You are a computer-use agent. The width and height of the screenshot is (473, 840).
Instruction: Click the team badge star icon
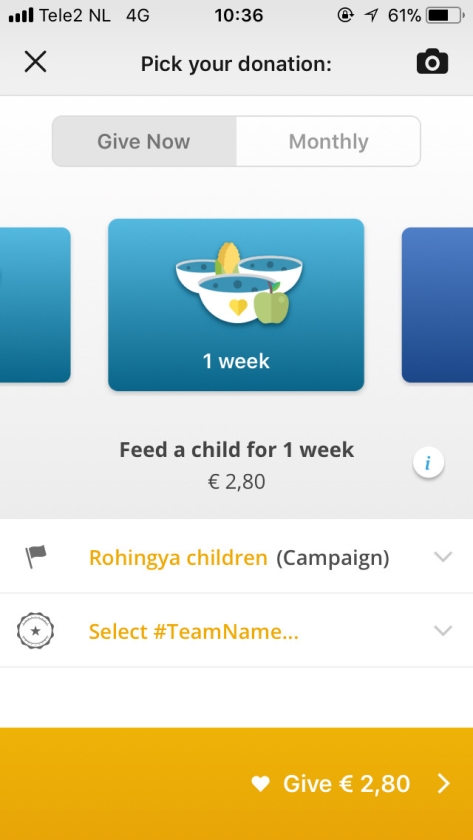35,631
